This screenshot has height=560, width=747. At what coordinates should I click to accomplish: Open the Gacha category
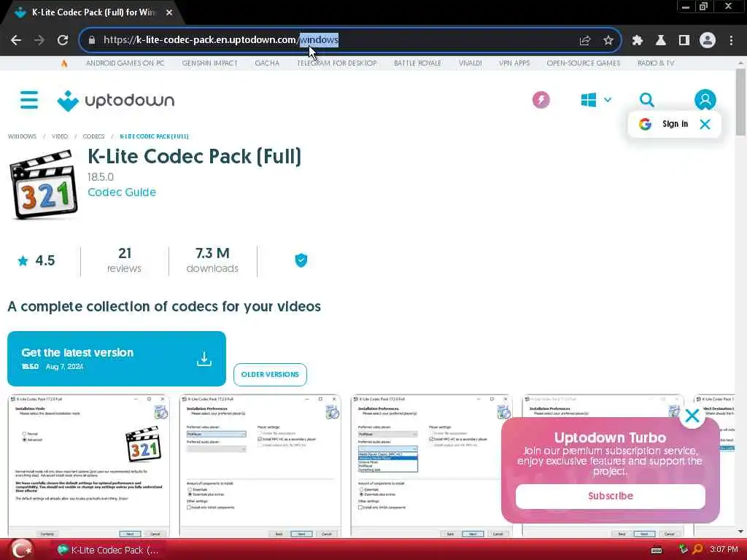click(x=267, y=63)
